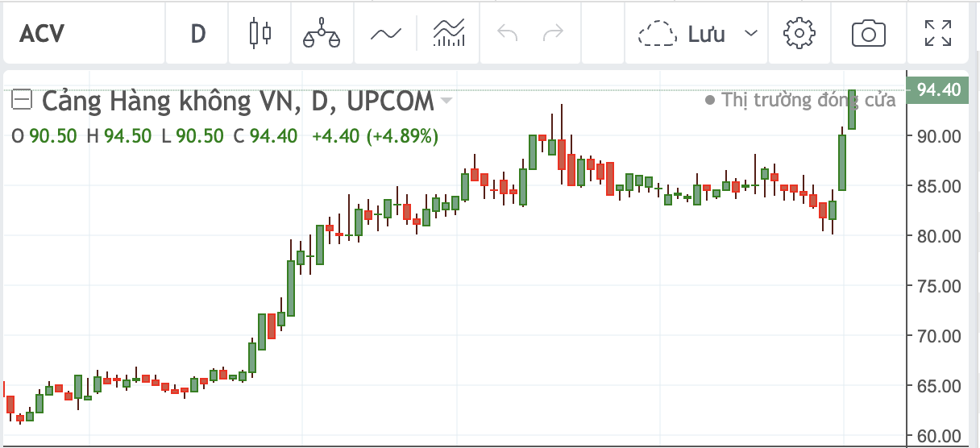Take a chart snapshot with camera icon
This screenshot has width=980, height=448.
point(869,34)
